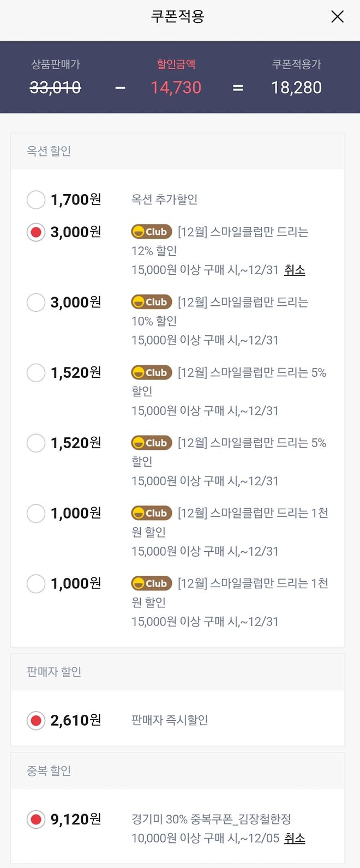The image size is (360, 868).
Task: Click the 옥션 추가할인 label text
Action: pos(164,200)
